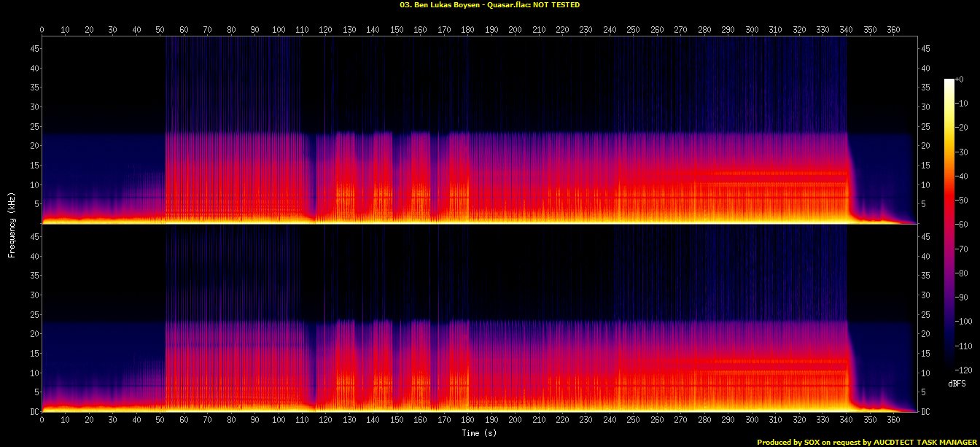The image size is (980, 447).
Task: Click the white top of the dBFS color bar
Action: click(949, 82)
